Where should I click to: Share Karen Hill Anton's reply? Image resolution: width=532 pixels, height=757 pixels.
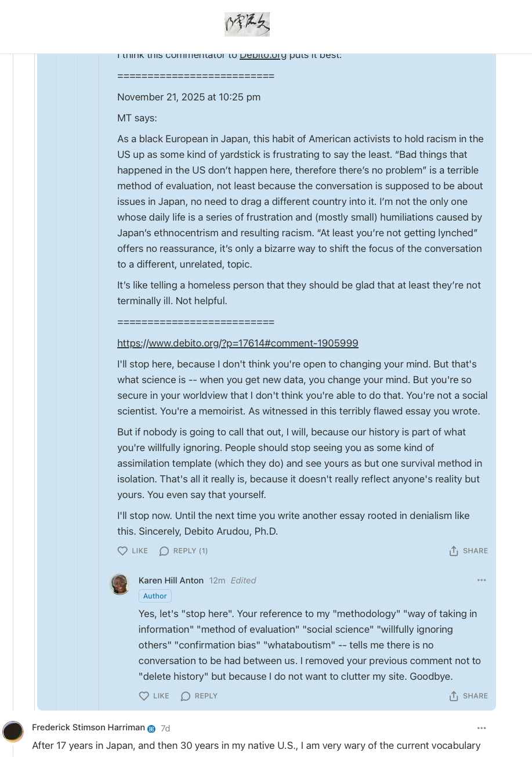pos(468,696)
